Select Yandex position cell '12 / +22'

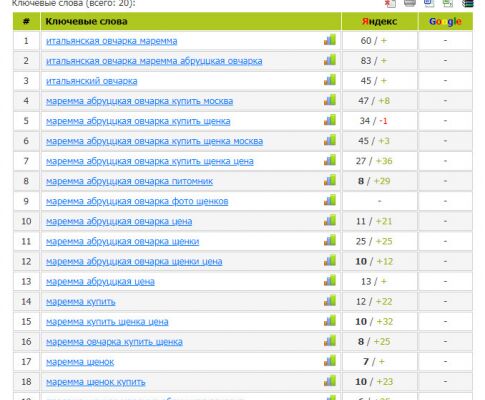tap(380, 301)
